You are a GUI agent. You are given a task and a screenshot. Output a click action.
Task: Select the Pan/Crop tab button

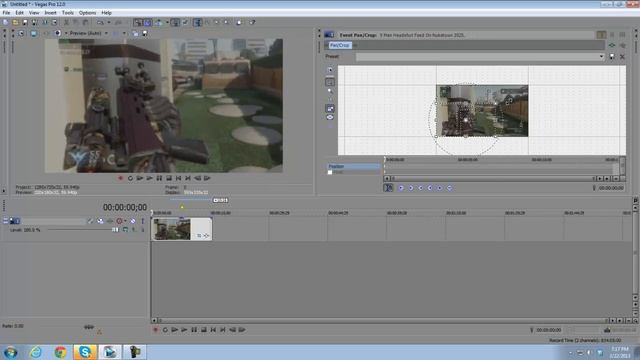tap(340, 45)
